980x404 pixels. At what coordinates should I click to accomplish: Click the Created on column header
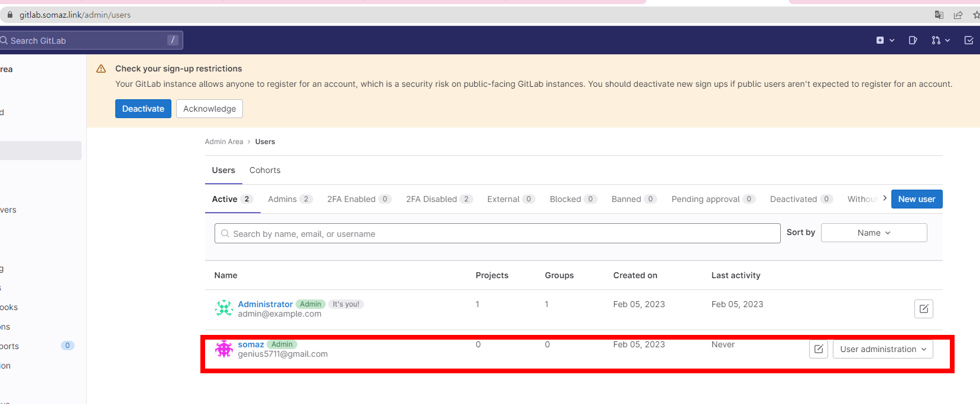point(635,275)
